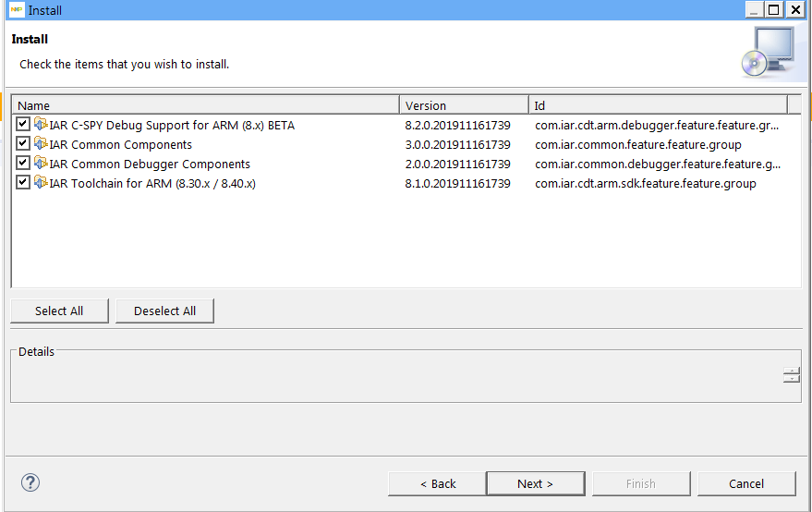Cancel the Install dialog
This screenshot has height=512, width=812.
(x=746, y=483)
